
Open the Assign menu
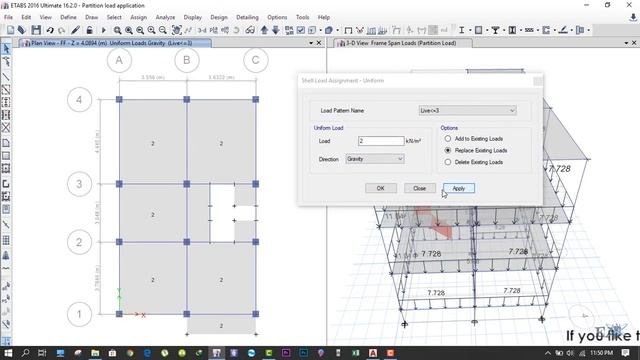(138, 17)
